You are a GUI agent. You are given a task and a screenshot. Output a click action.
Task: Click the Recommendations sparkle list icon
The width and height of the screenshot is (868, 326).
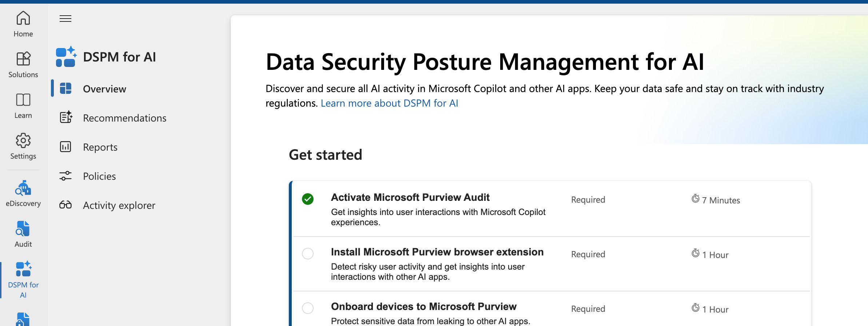tap(66, 117)
